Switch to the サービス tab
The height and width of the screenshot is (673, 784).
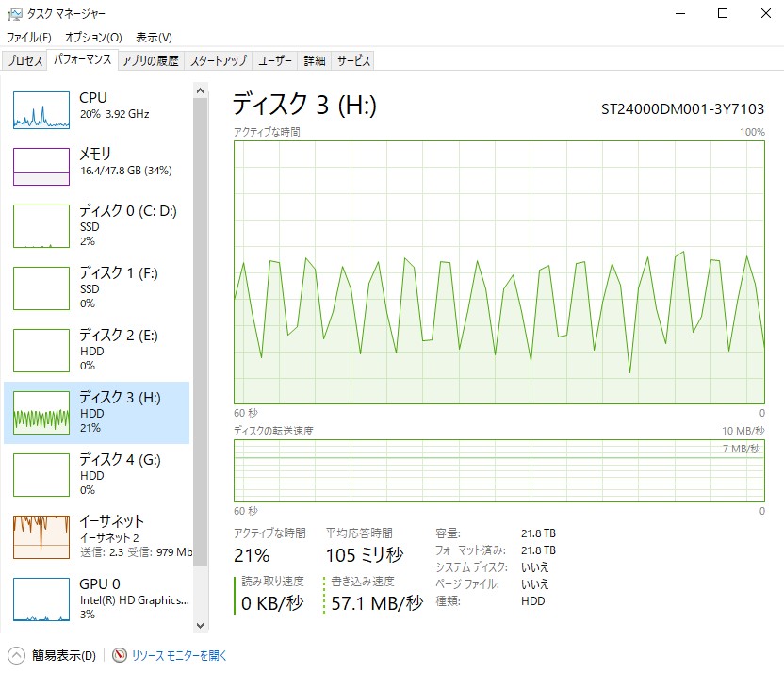353,60
